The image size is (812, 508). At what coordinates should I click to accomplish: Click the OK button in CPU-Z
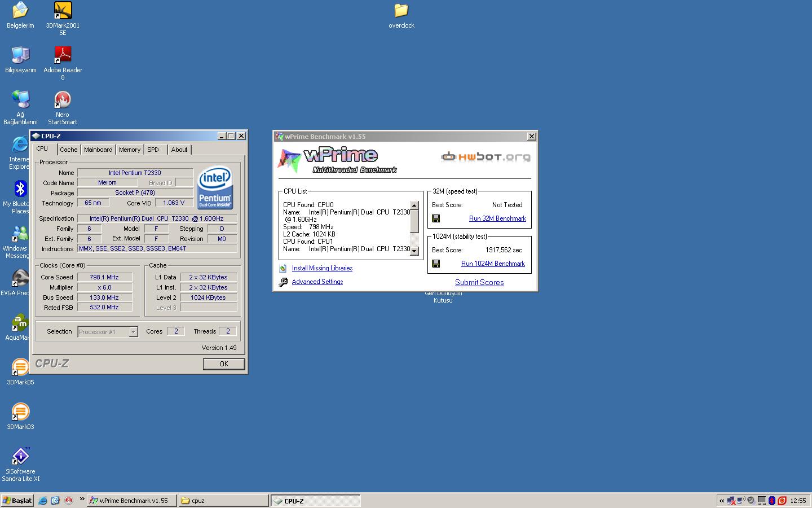coord(224,364)
